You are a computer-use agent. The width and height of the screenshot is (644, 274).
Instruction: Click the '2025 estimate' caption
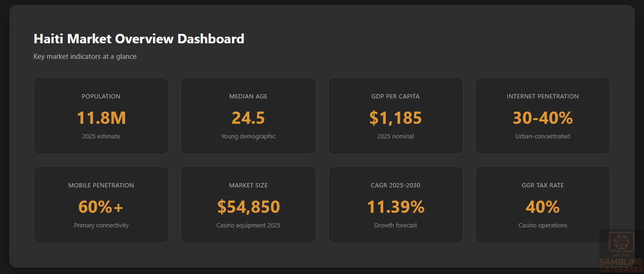point(101,137)
